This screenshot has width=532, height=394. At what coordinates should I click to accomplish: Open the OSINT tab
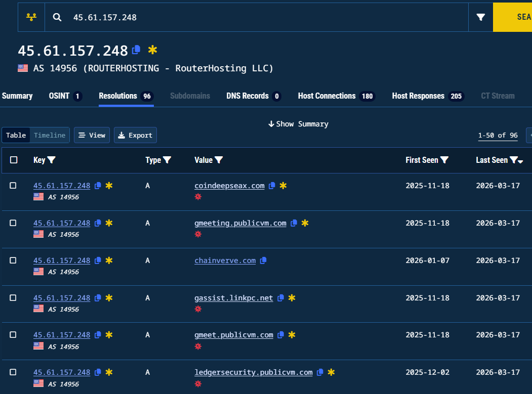[60, 96]
